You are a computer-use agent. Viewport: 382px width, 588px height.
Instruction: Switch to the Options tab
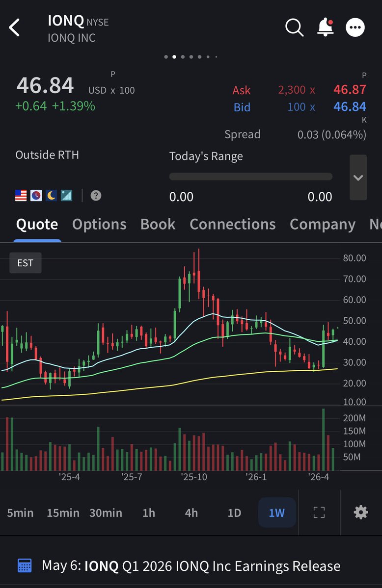pos(99,224)
